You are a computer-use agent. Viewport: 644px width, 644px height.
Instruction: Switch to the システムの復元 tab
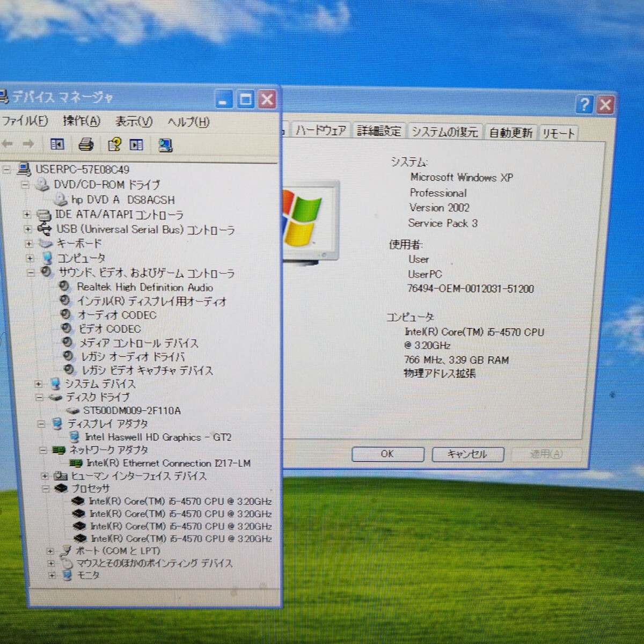click(x=444, y=132)
